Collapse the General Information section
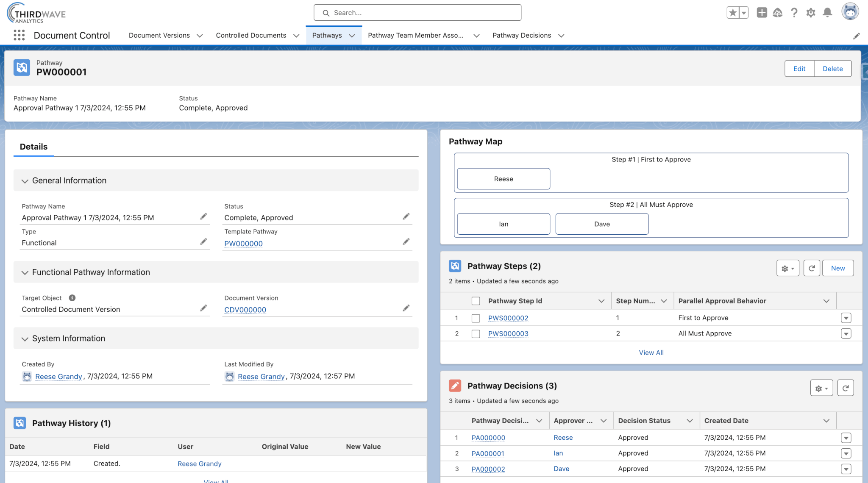 click(x=25, y=181)
